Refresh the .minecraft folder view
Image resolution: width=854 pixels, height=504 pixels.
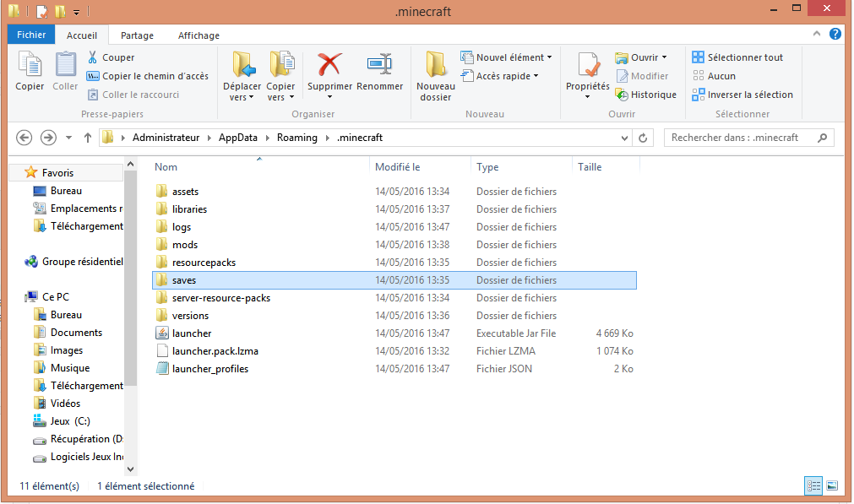point(643,138)
